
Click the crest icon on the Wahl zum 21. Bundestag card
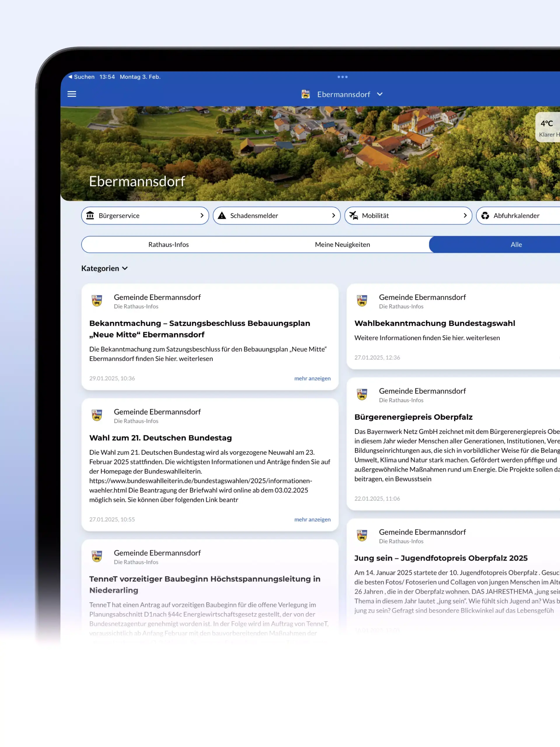97,415
